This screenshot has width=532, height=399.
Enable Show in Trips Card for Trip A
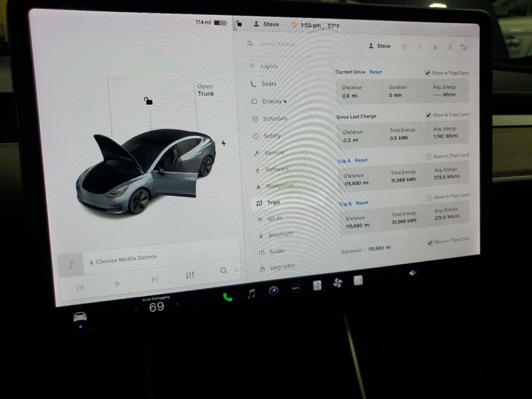click(429, 157)
